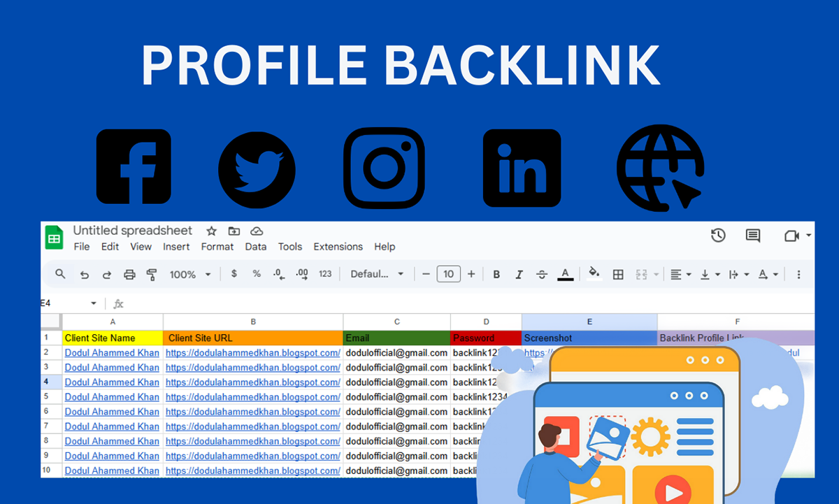Viewport: 839px width, 504px height.
Task: Open the comment history panel
Action: tap(752, 236)
